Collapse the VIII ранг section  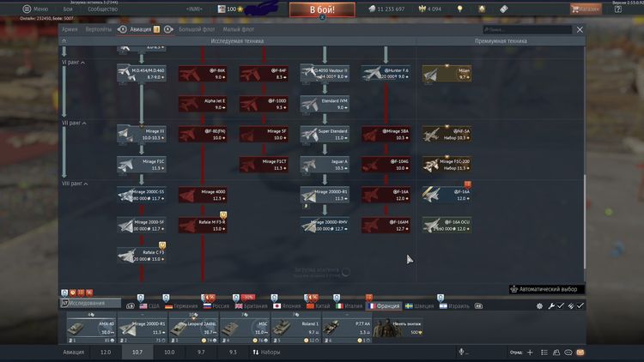(x=76, y=184)
